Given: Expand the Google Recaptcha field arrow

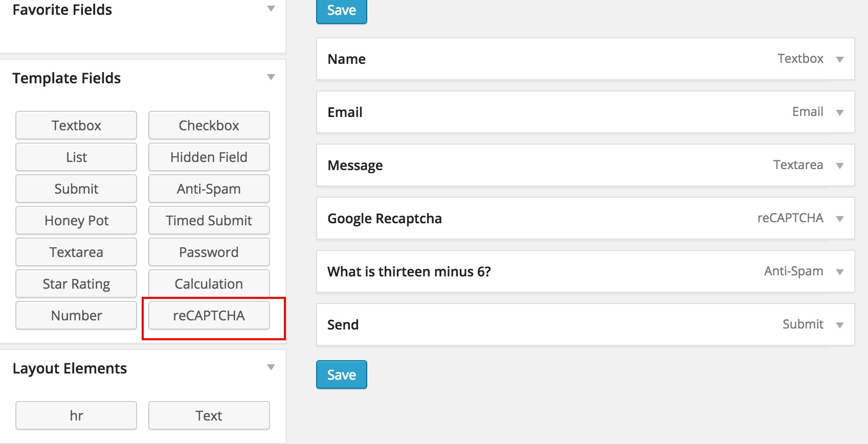Looking at the screenshot, I should (x=839, y=219).
